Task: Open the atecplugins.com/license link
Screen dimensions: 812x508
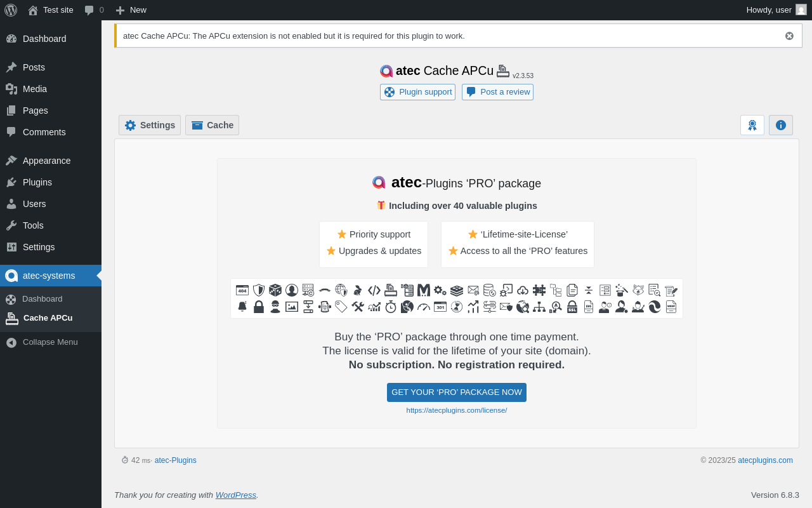Action: 457,410
